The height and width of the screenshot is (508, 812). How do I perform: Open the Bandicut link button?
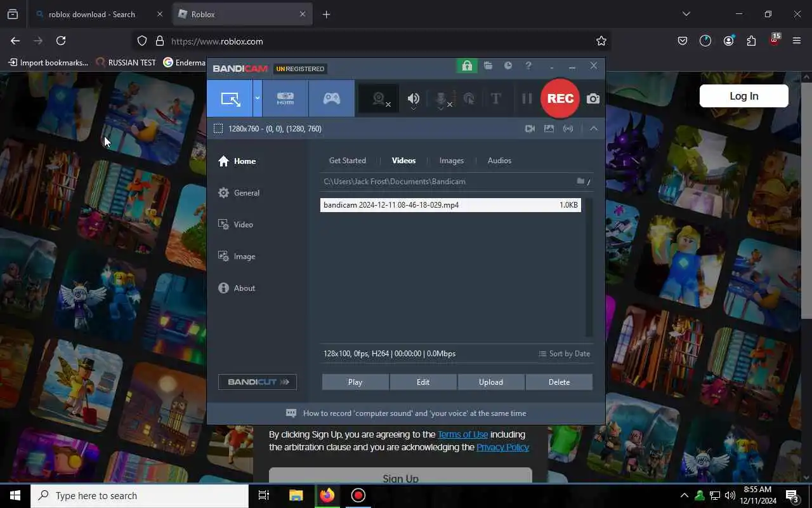click(x=258, y=382)
